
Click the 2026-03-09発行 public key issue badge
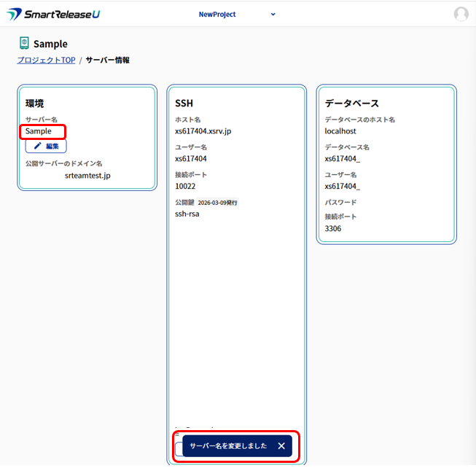coord(217,202)
